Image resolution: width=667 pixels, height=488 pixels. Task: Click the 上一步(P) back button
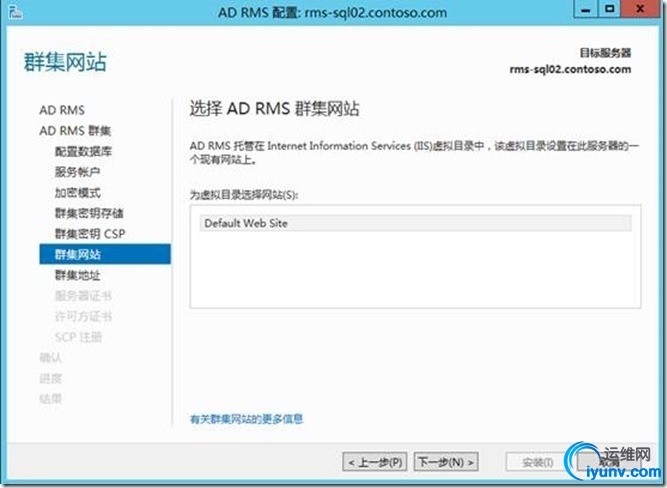coord(375,462)
